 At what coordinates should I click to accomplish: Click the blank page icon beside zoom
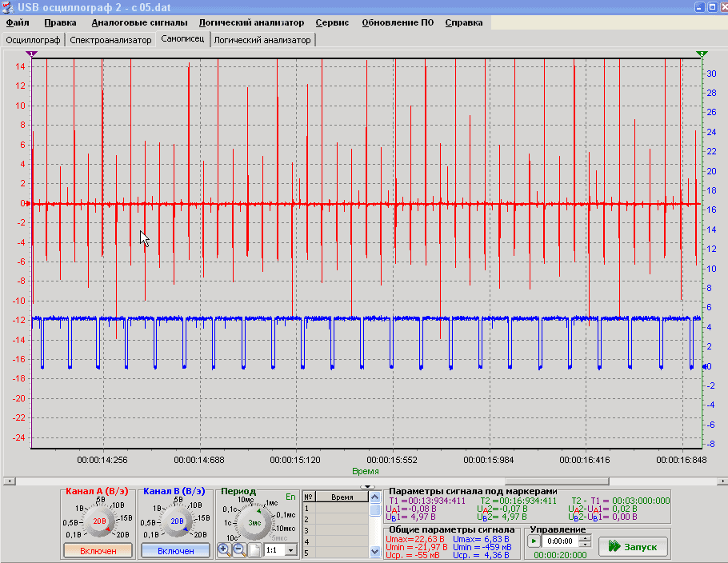254,550
